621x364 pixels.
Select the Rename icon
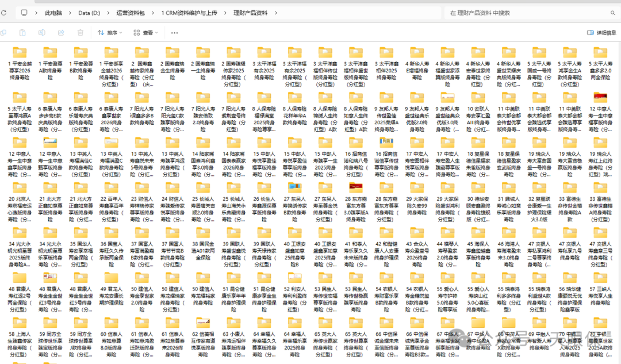click(41, 33)
